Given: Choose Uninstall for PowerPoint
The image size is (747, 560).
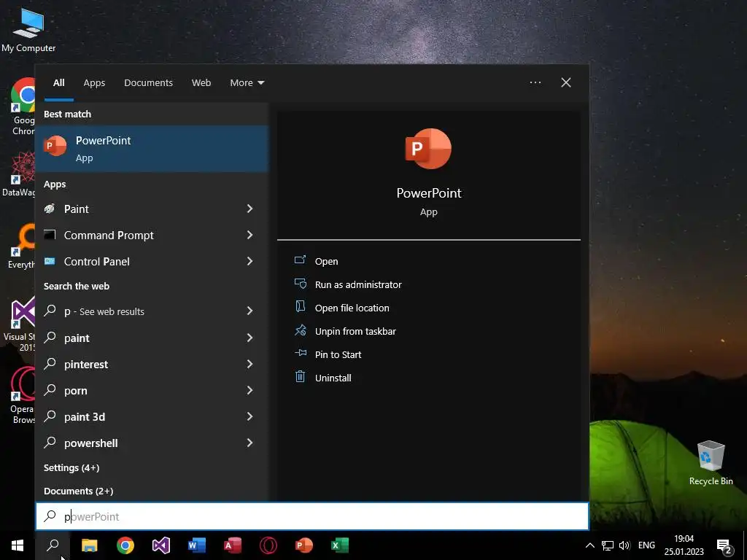Looking at the screenshot, I should click(x=333, y=378).
